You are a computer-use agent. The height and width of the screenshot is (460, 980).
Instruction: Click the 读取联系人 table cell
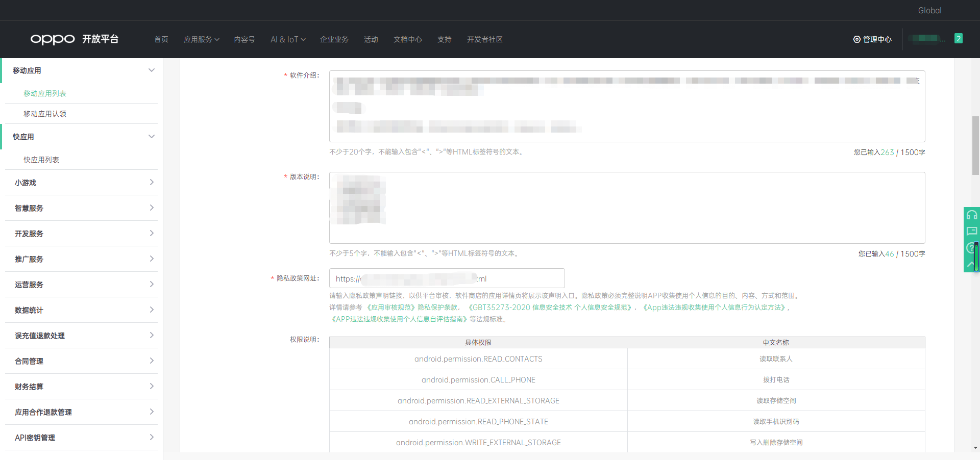776,359
